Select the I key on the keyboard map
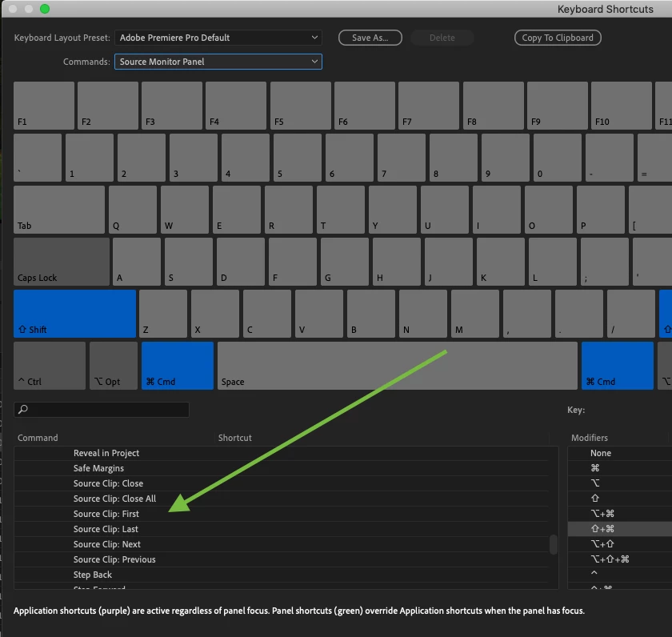 [x=497, y=210]
